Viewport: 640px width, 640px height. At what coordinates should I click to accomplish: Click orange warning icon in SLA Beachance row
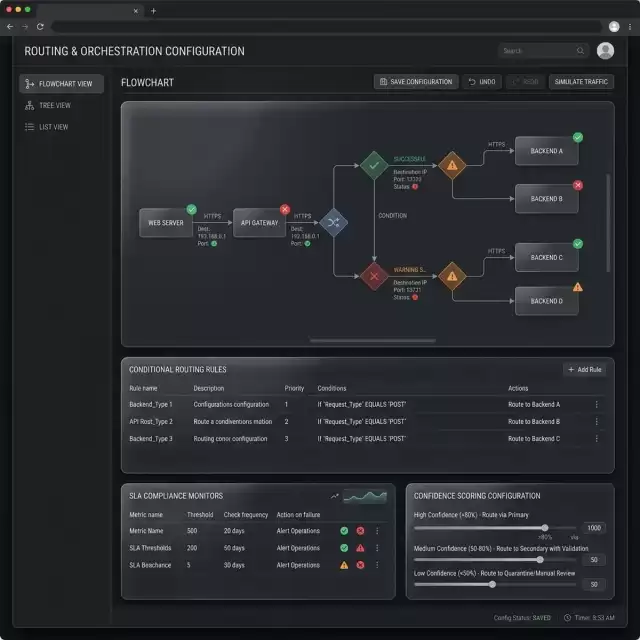[344, 565]
